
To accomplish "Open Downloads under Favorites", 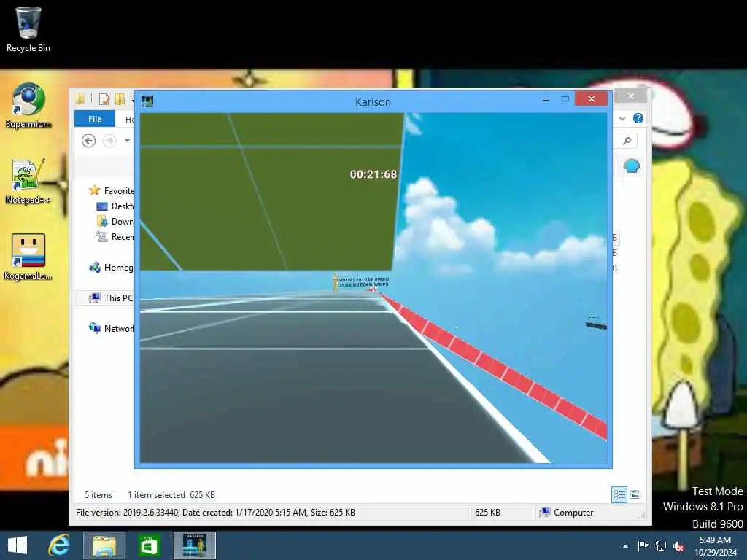I will 116,222.
